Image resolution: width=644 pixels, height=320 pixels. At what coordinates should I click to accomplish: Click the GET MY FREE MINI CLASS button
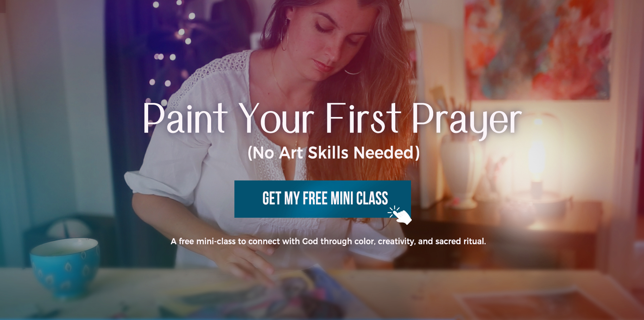(x=322, y=199)
